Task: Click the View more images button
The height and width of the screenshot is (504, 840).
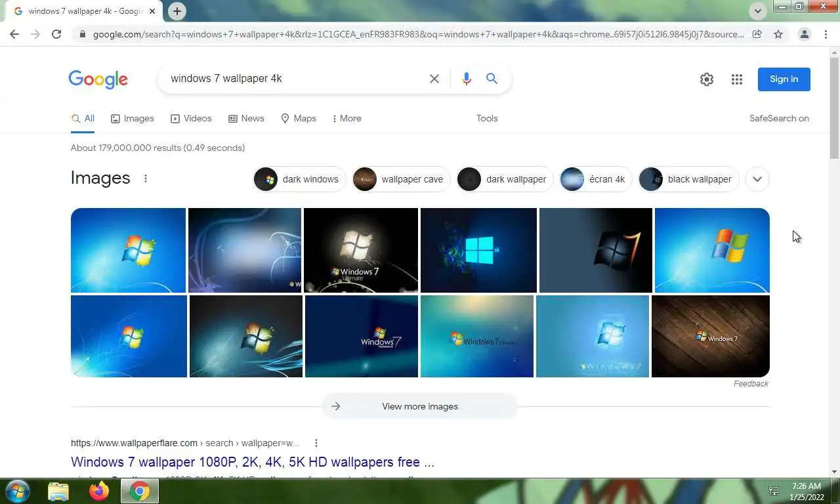Action: (x=420, y=406)
